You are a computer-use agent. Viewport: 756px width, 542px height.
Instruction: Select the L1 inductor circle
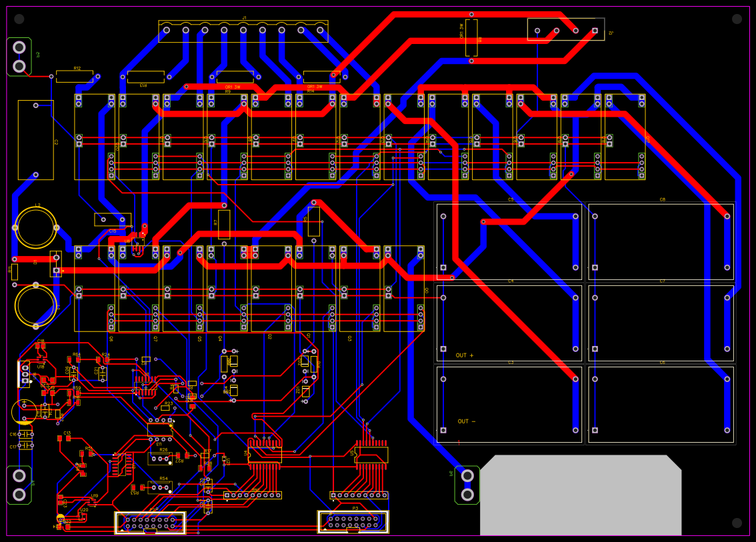pyautogui.click(x=36, y=306)
